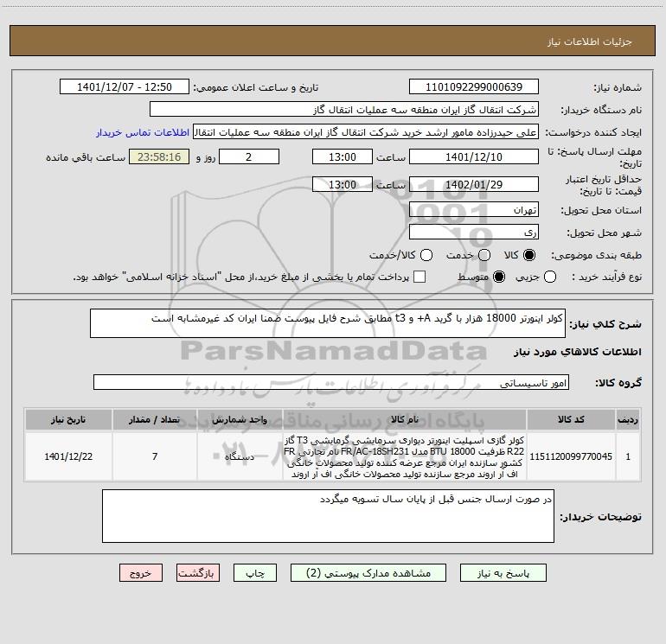
Task: Toggle the اسناد خزانه اسلامی payment checkbox
Action: point(419,277)
